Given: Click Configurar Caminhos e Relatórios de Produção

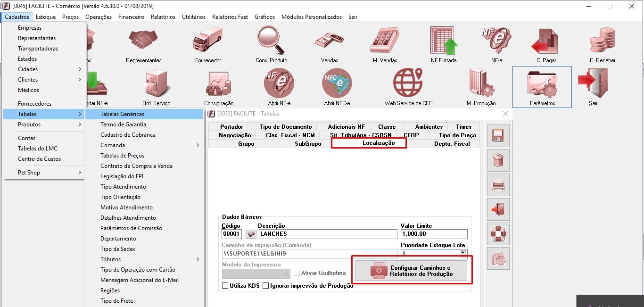Looking at the screenshot, I should click(x=411, y=271).
